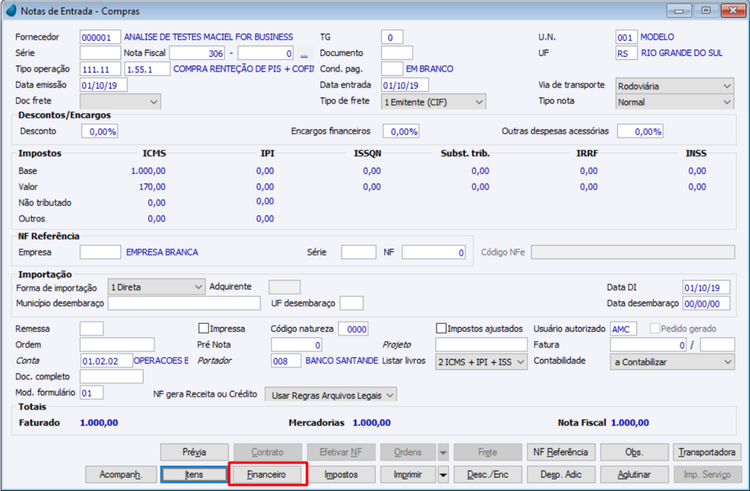The image size is (750, 491).
Task: Open the Tipo nota dropdown
Action: point(674,102)
